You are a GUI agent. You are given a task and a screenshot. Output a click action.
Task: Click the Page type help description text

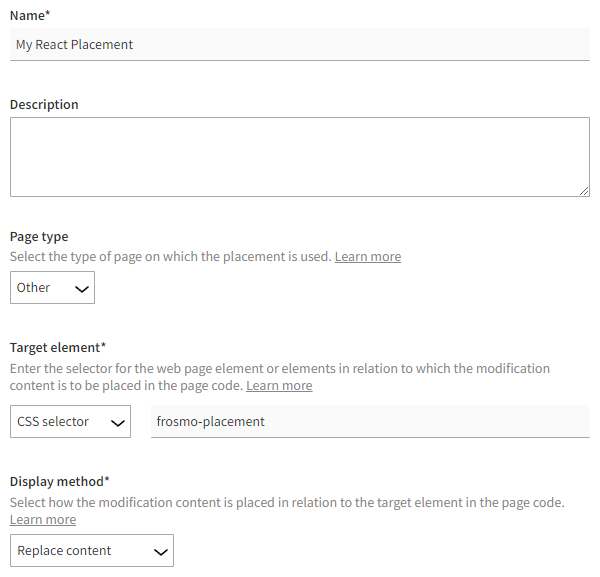click(x=170, y=257)
